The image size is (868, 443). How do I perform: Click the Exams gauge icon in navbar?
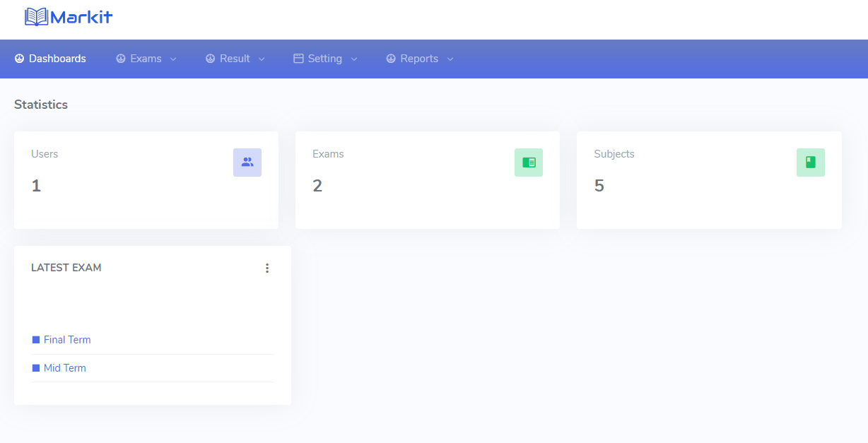coord(119,59)
